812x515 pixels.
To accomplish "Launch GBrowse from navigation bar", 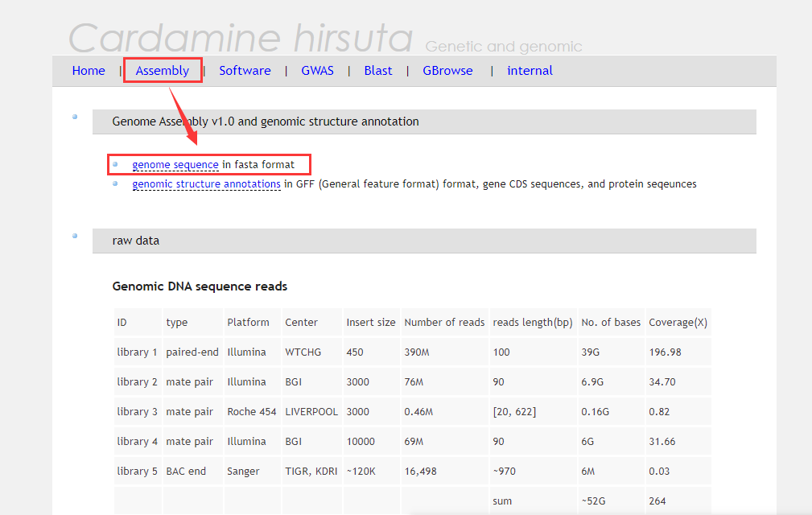I will click(447, 70).
